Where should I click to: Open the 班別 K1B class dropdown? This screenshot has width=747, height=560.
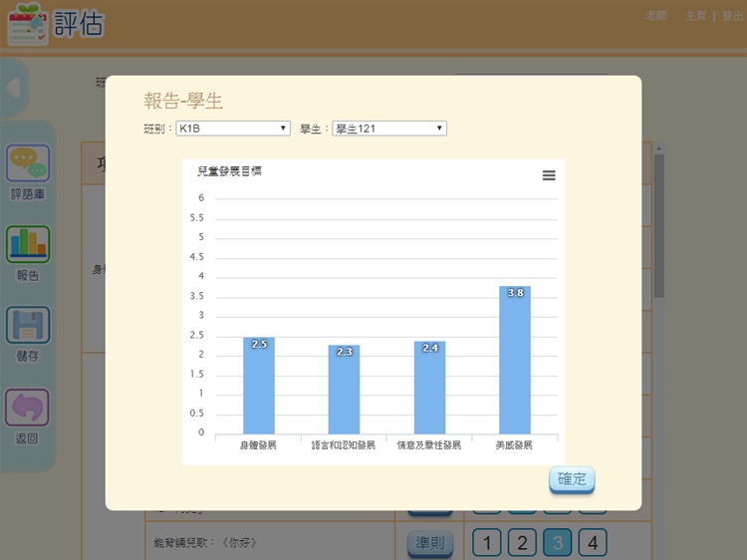[x=233, y=129]
